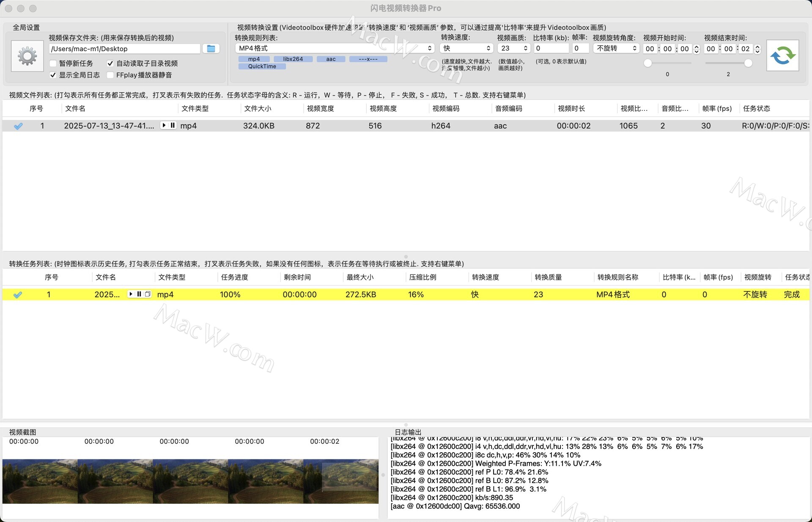Click the video end time stepper arrows
The width and height of the screenshot is (812, 522).
(x=757, y=49)
